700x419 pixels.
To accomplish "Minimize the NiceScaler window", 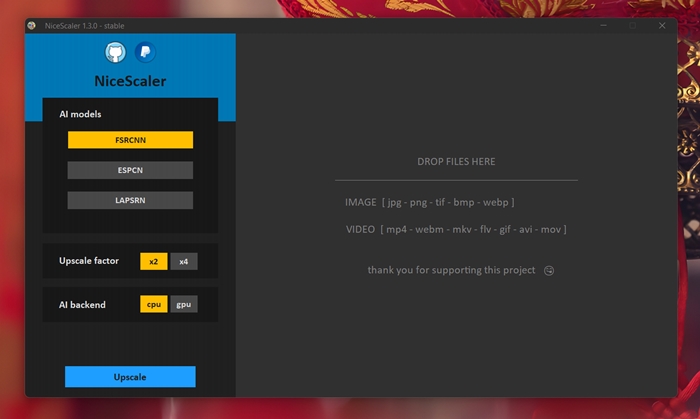I will (x=604, y=25).
